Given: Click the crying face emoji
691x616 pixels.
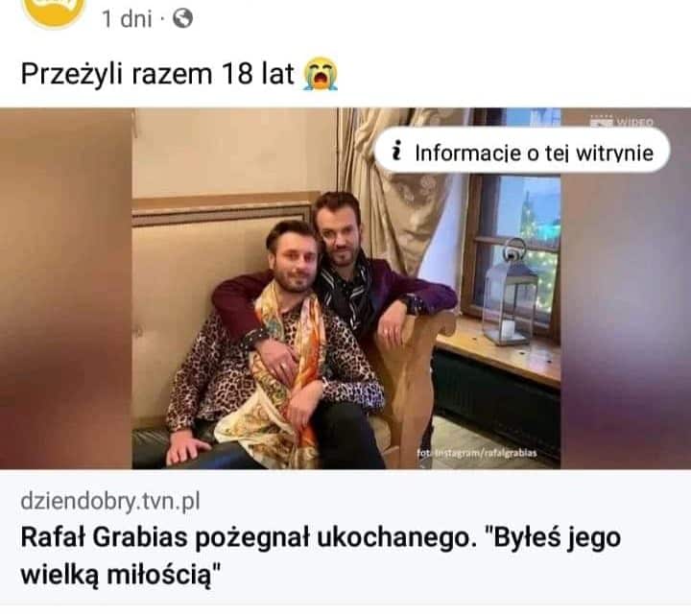Looking at the screenshot, I should point(321,74).
